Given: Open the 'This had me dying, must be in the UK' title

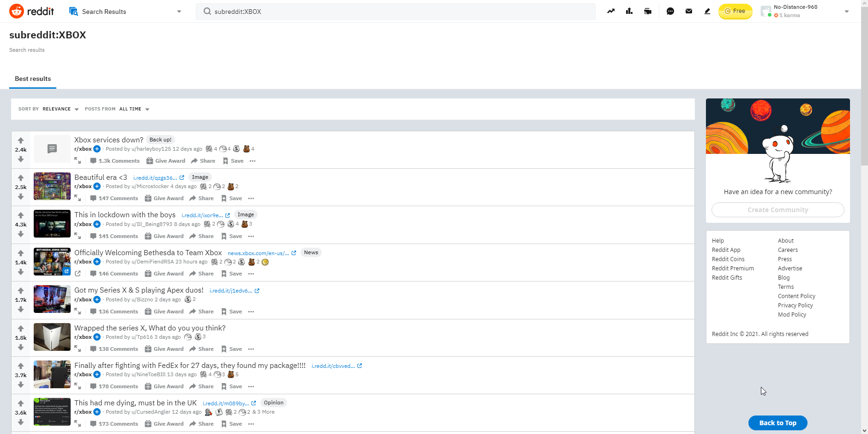Looking at the screenshot, I should pos(135,403).
